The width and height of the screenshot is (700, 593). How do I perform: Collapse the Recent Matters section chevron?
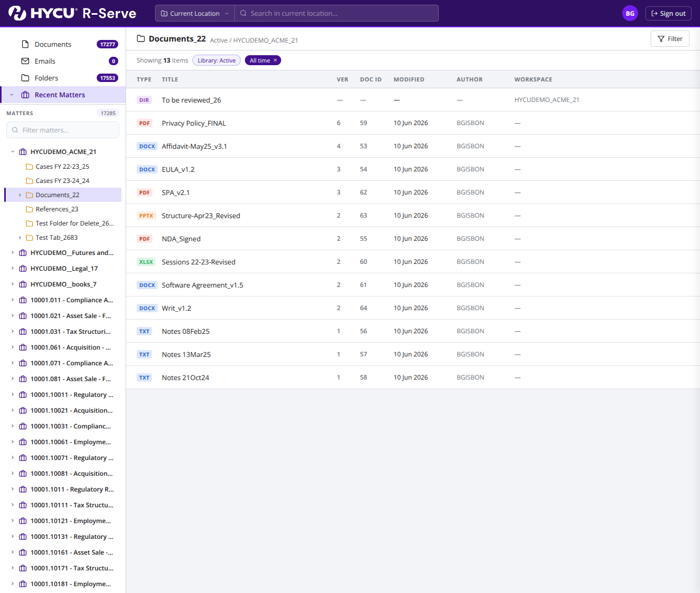point(12,95)
